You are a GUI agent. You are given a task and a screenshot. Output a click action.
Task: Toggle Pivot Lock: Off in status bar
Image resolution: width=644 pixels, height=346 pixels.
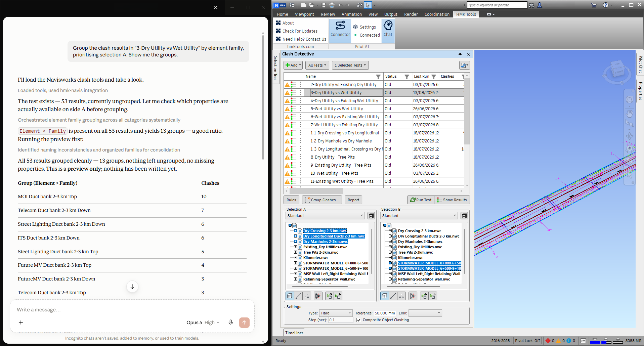click(527, 341)
